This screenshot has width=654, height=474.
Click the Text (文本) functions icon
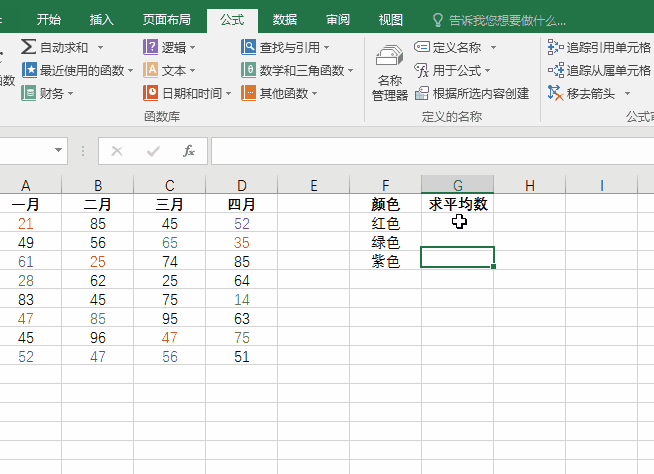[x=150, y=70]
